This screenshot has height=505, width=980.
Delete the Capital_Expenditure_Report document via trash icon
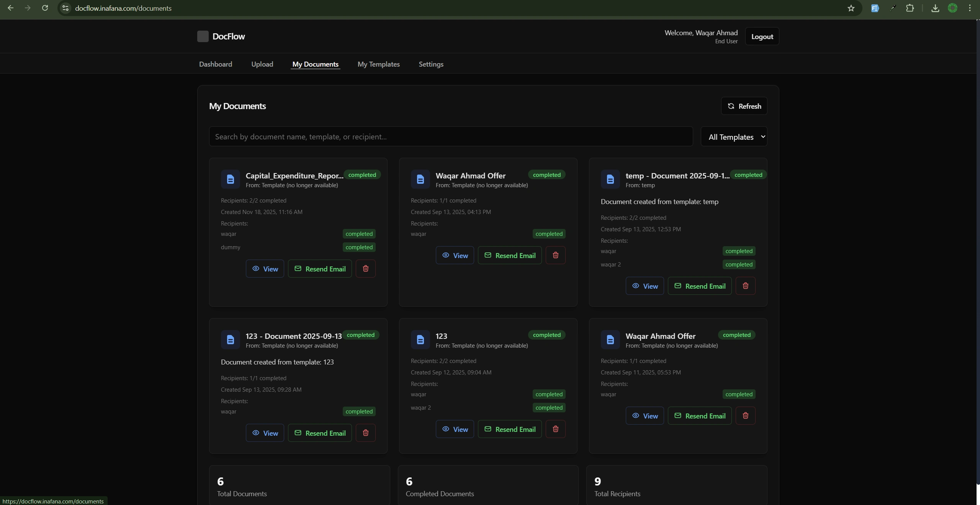(365, 268)
